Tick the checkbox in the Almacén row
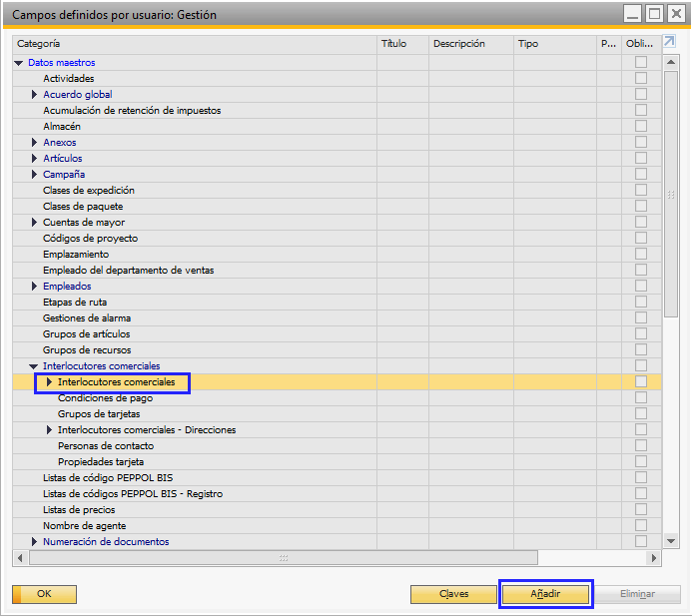The height and width of the screenshot is (616, 692). tap(641, 126)
